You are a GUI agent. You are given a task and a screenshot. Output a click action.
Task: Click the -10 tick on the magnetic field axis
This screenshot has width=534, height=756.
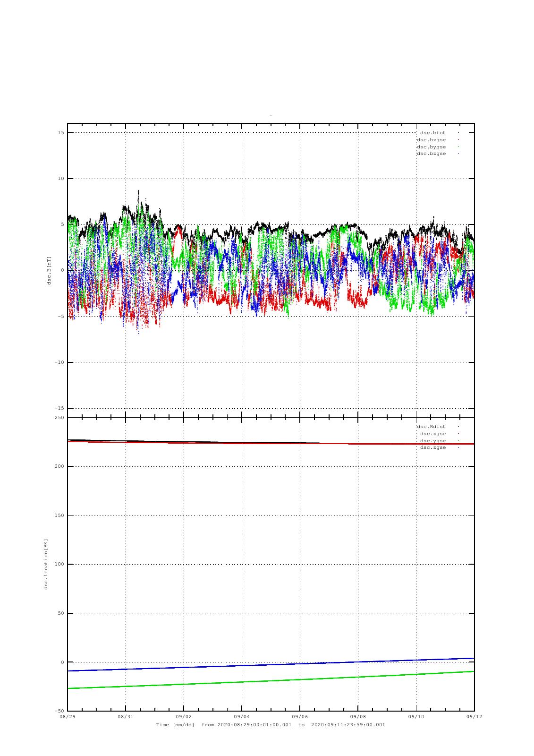(59, 362)
